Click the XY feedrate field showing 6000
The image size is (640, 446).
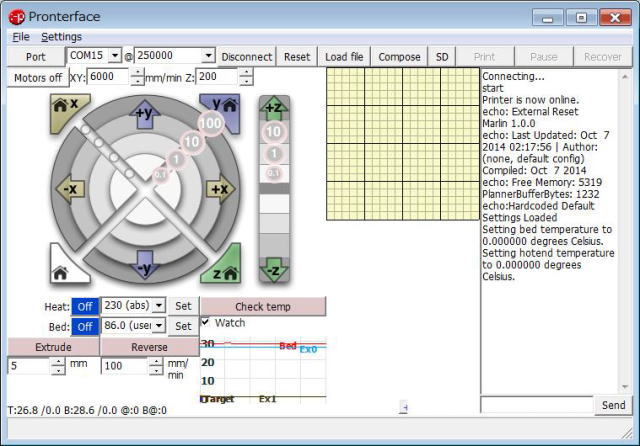[x=109, y=77]
